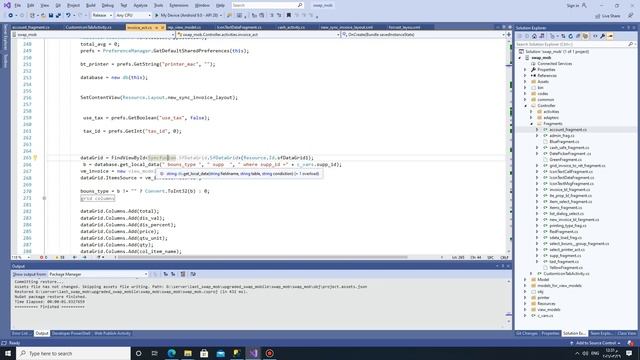
Task: Open Microsoft Store from taskbar
Action: point(204,353)
